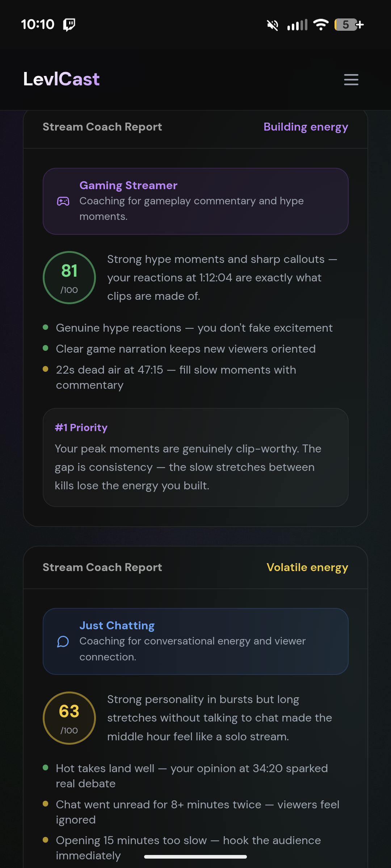The width and height of the screenshot is (391, 868).
Task: Tap the 81 out of 100 score circle
Action: coord(69,278)
